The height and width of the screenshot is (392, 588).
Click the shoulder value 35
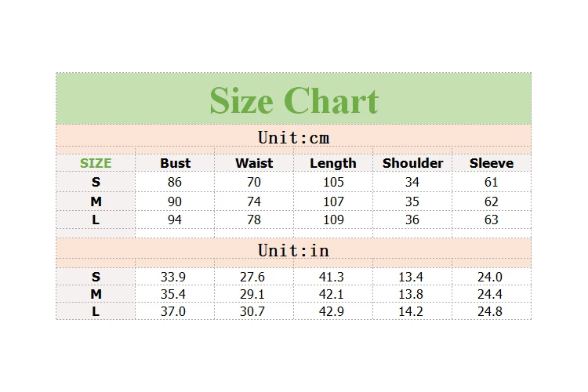tap(412, 201)
